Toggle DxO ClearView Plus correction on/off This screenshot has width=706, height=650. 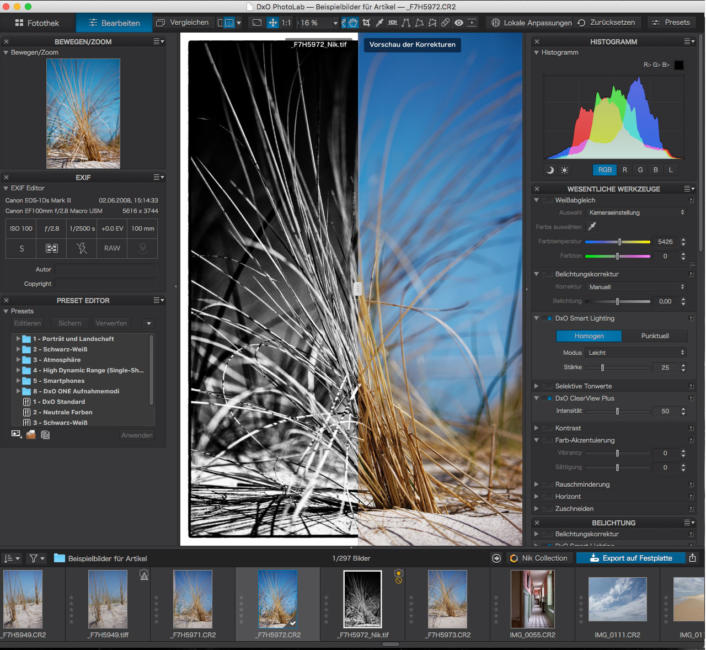point(549,398)
